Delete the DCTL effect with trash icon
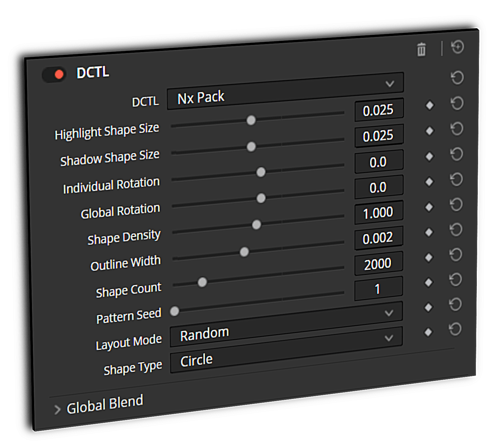493x448 pixels. (x=421, y=49)
